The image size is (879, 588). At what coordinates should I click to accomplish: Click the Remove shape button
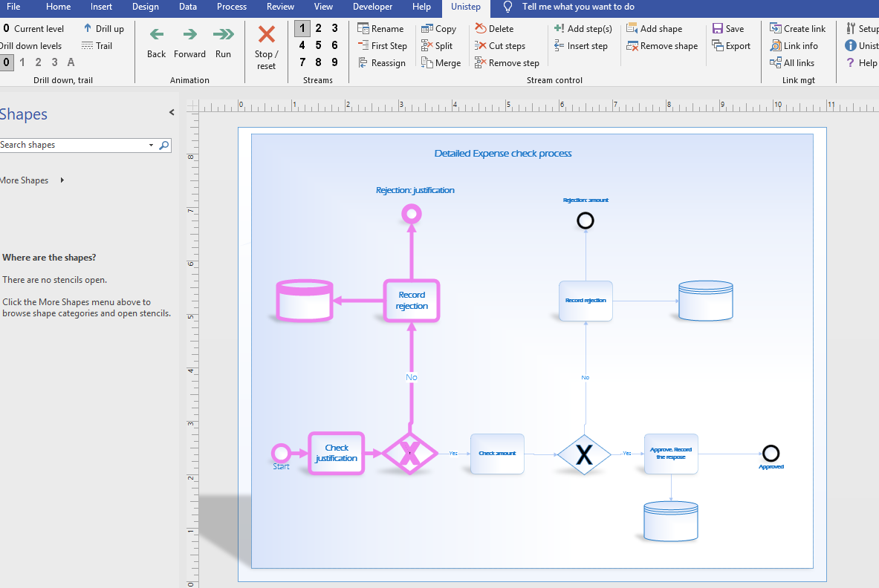[x=662, y=46]
